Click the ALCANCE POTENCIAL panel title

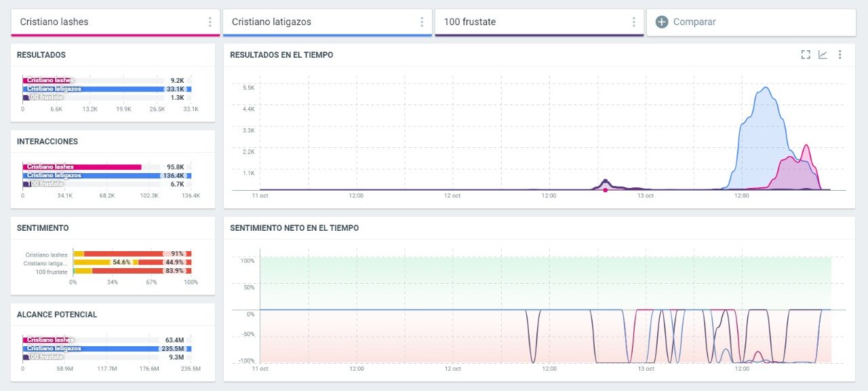pos(57,315)
